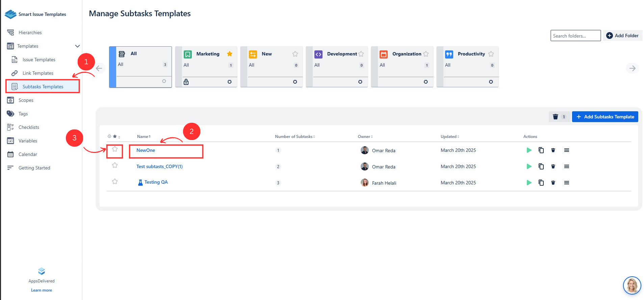Screen dimensions: 644x300
Task: Favorite the NewOne template star
Action: point(115,149)
